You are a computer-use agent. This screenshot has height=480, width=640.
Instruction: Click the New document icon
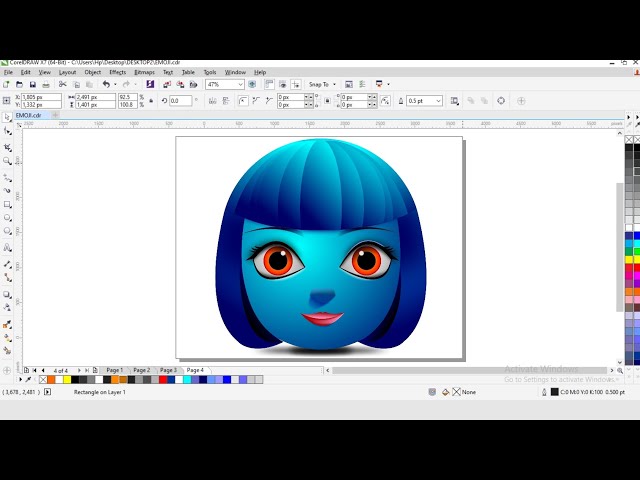pos(6,84)
